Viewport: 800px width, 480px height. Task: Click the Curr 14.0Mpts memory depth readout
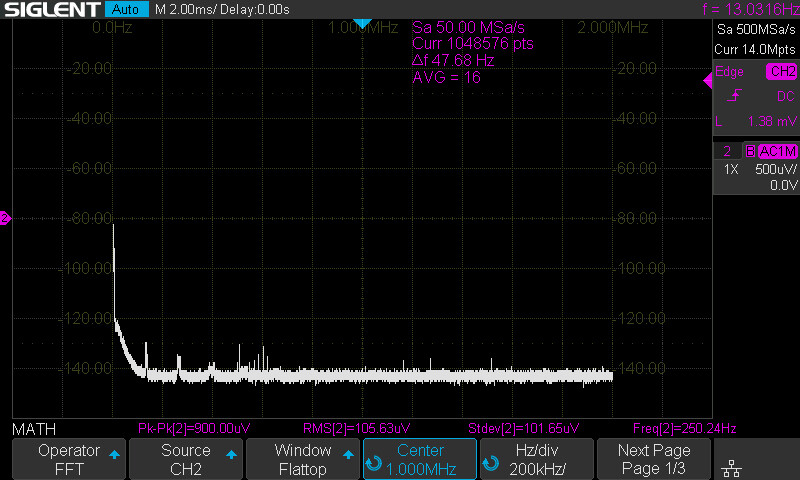(755, 49)
